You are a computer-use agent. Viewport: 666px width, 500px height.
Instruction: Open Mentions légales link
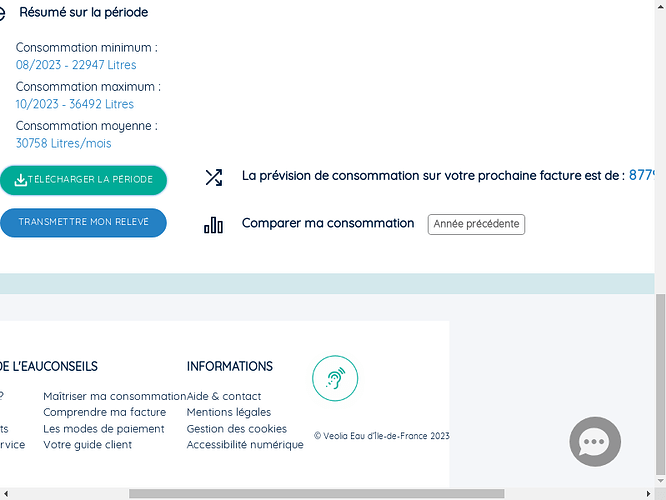pos(229,412)
